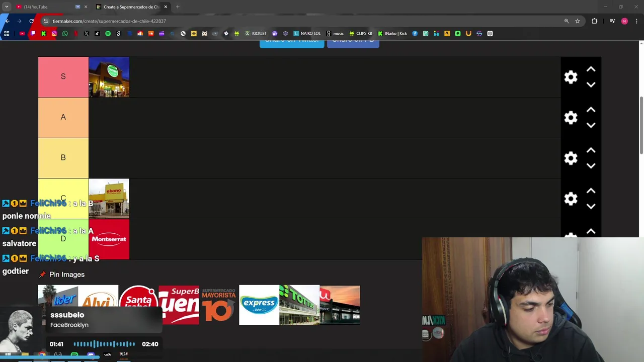Open Chrome three-dot menu

(636, 21)
